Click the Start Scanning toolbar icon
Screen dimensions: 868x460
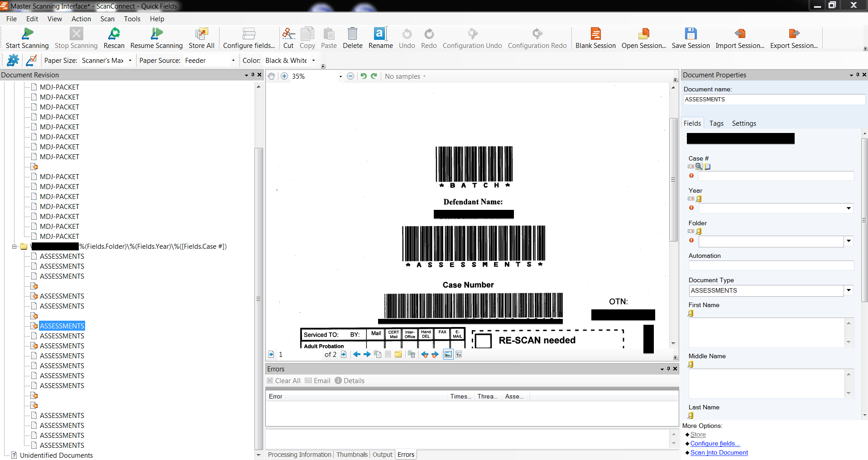[x=27, y=34]
